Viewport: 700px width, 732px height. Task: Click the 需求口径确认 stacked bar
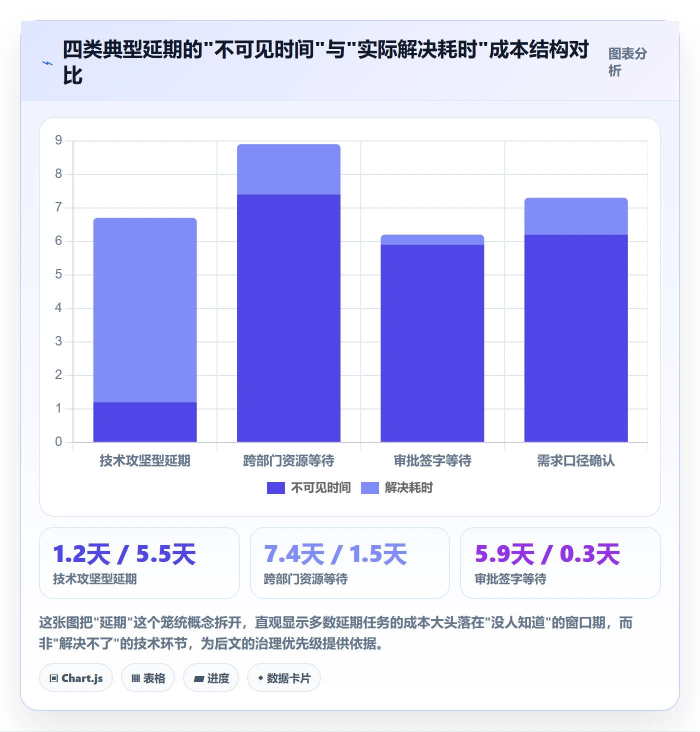pos(576,320)
